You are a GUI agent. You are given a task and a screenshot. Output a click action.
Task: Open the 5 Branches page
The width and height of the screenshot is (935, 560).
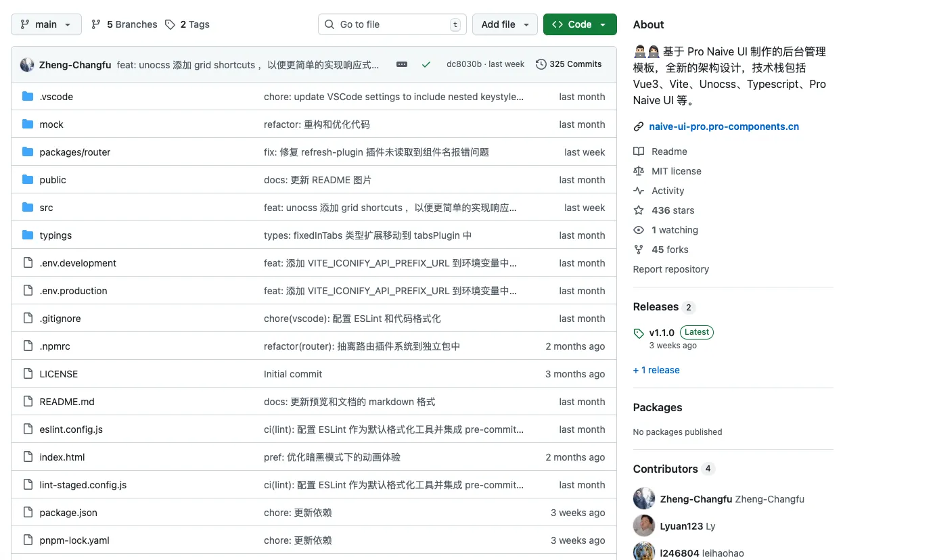(130, 24)
